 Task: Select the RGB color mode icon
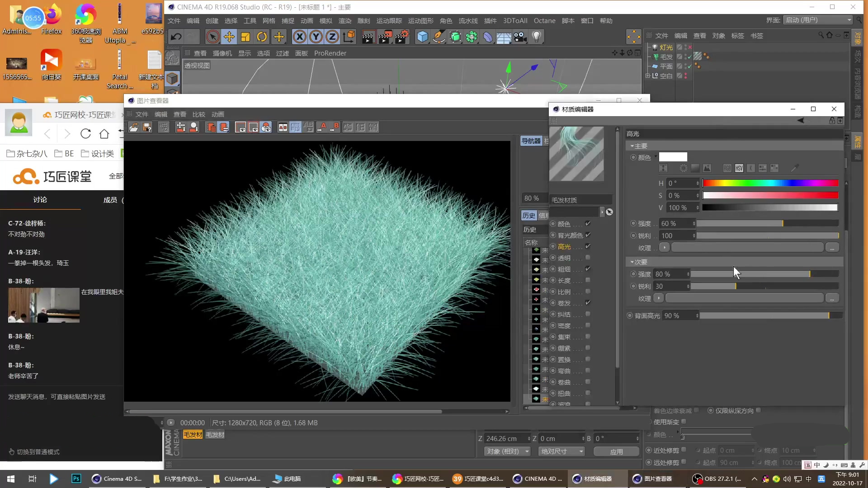727,168
